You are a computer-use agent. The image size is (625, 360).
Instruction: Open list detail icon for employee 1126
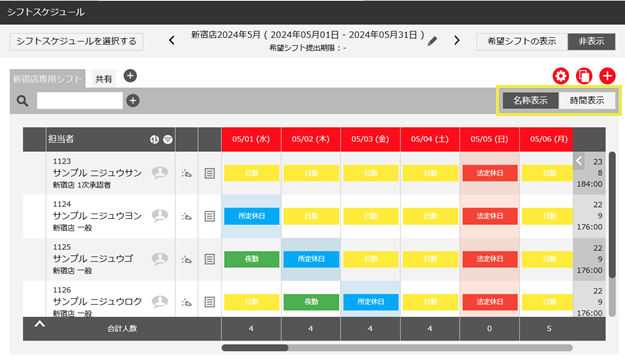pos(210,302)
